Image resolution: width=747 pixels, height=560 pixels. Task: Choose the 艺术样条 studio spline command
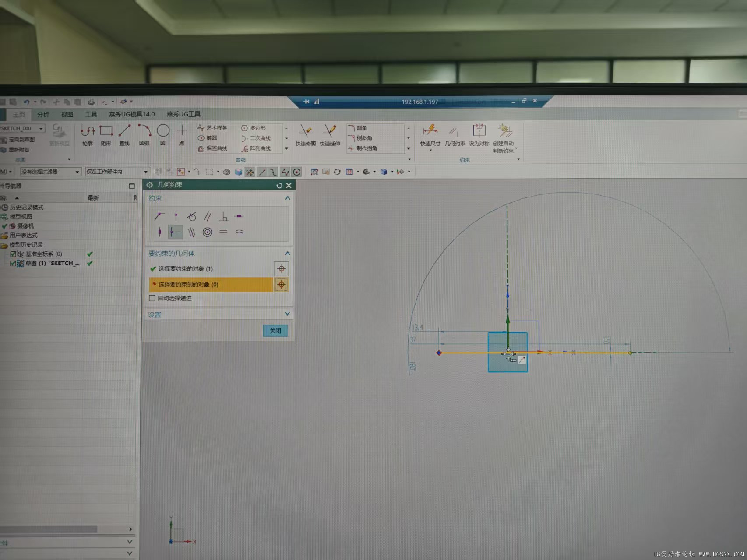tap(212, 128)
